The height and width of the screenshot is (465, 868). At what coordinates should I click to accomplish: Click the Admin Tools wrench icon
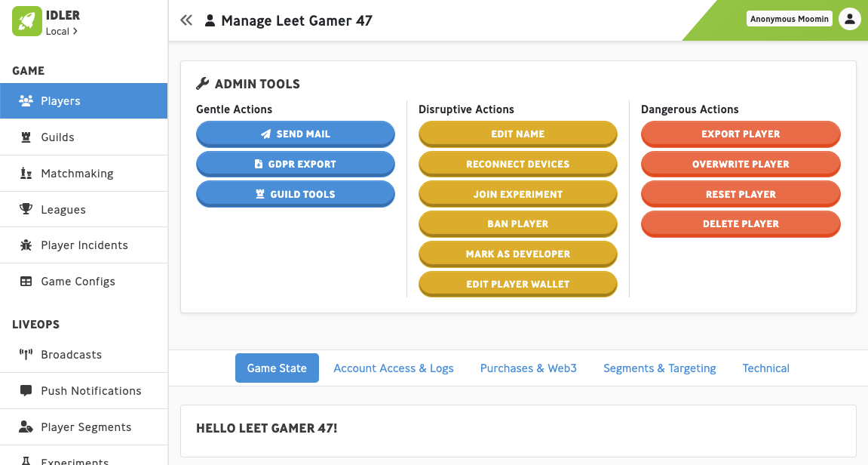click(203, 84)
